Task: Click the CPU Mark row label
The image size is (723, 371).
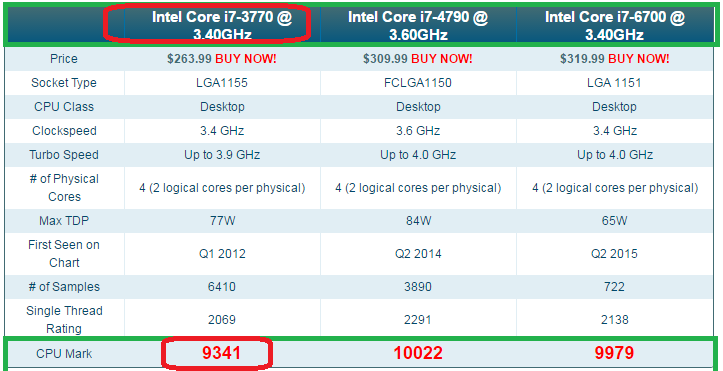Action: tap(64, 354)
